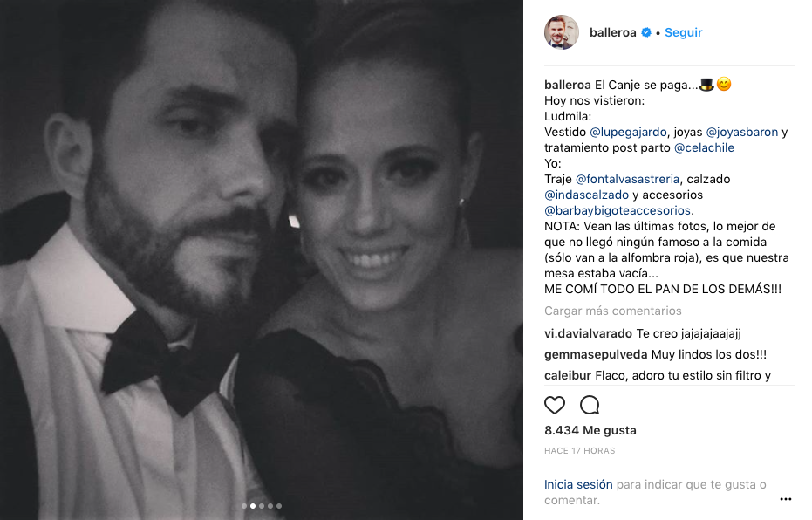Jump to the third carousel dot
Screen dimensions: 812x520
point(262,506)
